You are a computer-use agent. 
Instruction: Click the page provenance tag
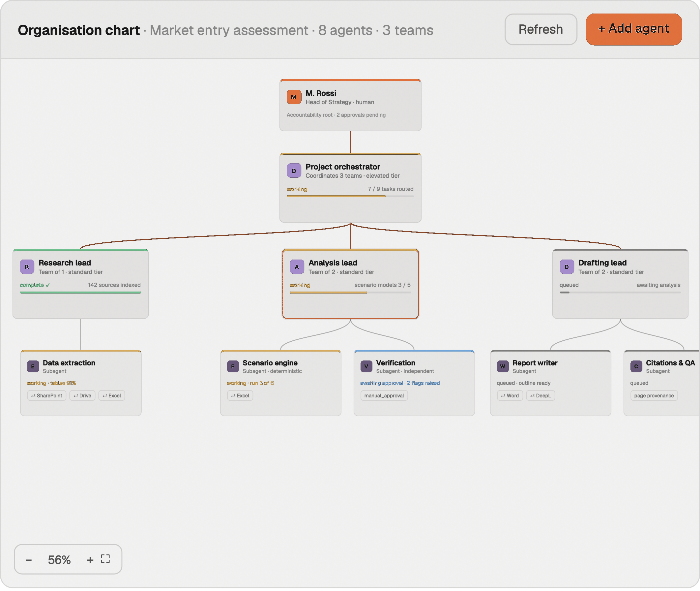pos(654,396)
